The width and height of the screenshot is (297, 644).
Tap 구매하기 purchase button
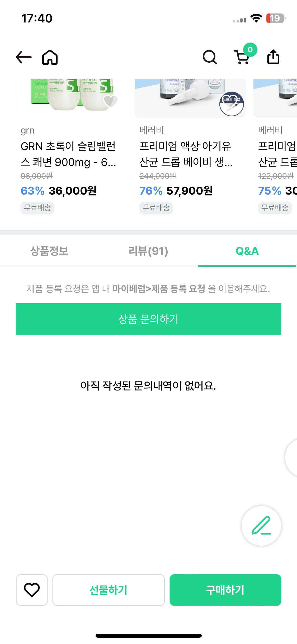(225, 590)
